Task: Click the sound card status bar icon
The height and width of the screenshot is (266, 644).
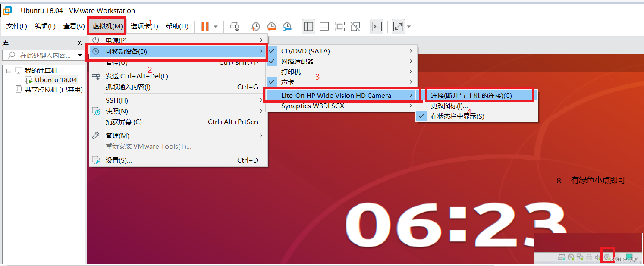Action: tap(598, 258)
